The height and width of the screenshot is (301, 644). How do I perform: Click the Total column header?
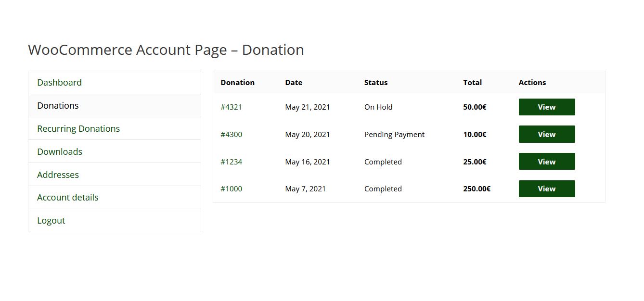[x=472, y=83]
